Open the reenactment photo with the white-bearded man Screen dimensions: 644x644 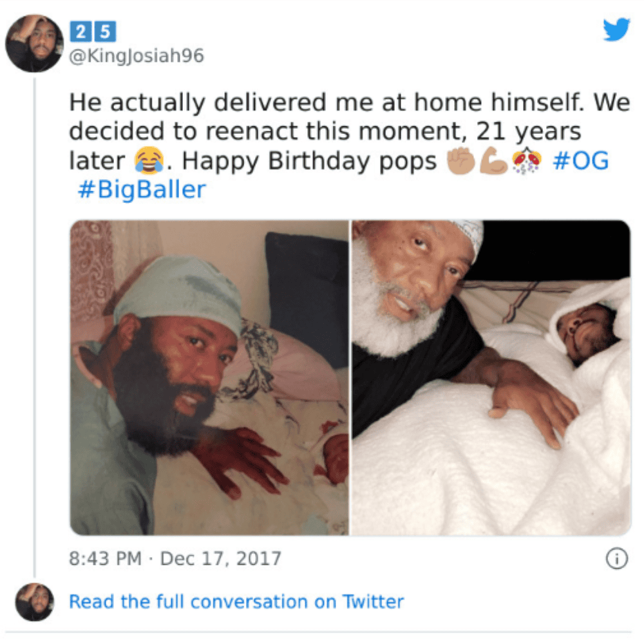pos(491,377)
